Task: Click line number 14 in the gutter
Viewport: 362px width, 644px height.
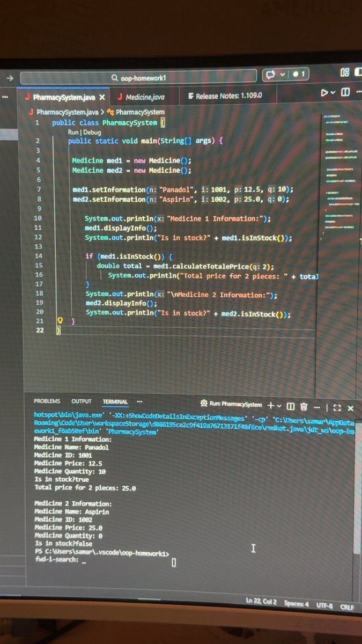Action: pos(38,257)
